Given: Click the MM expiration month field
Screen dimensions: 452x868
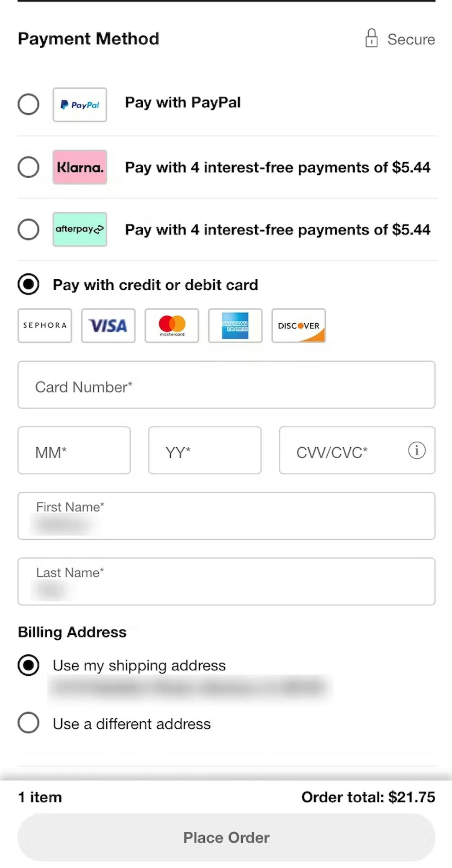Looking at the screenshot, I should point(74,451).
